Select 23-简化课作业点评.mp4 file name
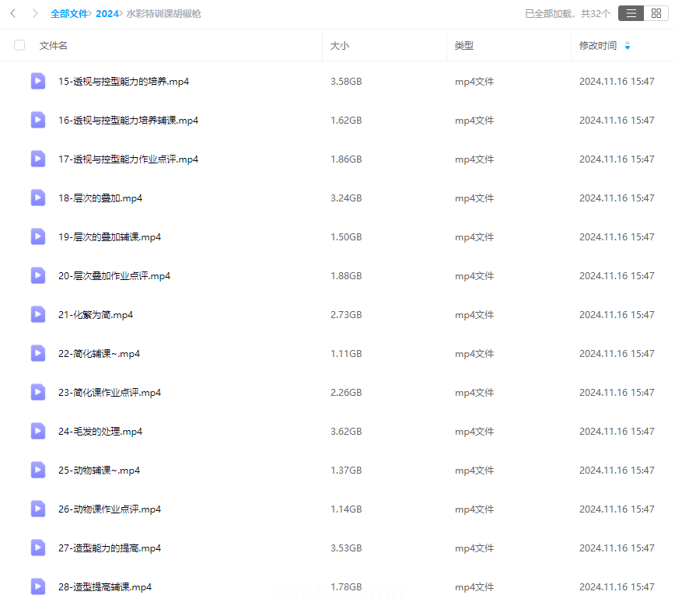The image size is (675, 616). coord(110,393)
